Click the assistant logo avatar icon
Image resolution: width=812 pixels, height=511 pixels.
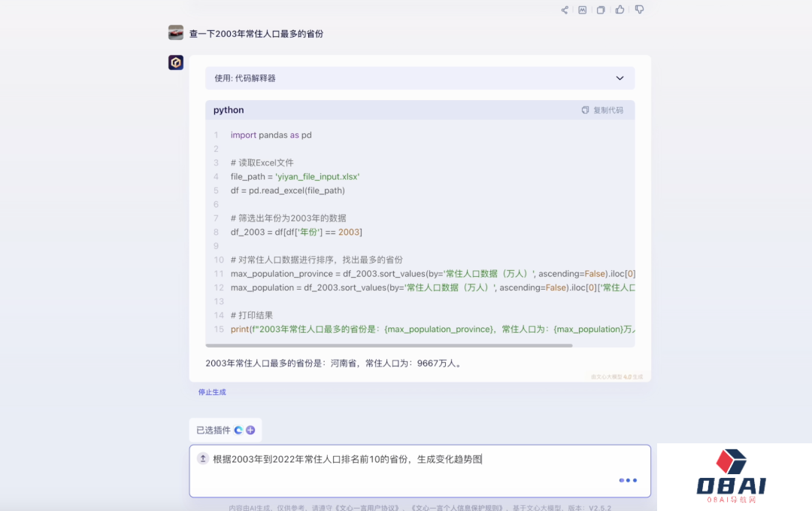[x=176, y=62]
